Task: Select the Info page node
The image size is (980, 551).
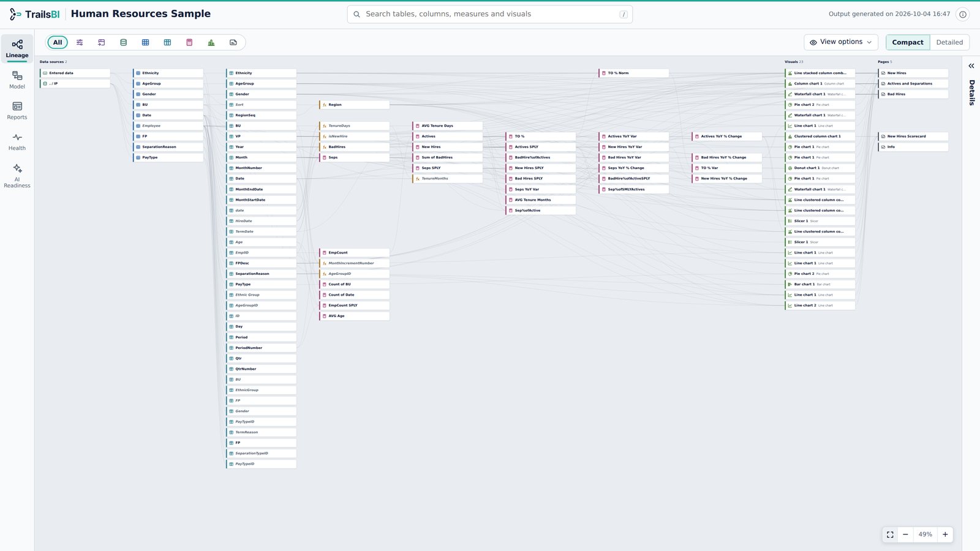Action: 913,147
